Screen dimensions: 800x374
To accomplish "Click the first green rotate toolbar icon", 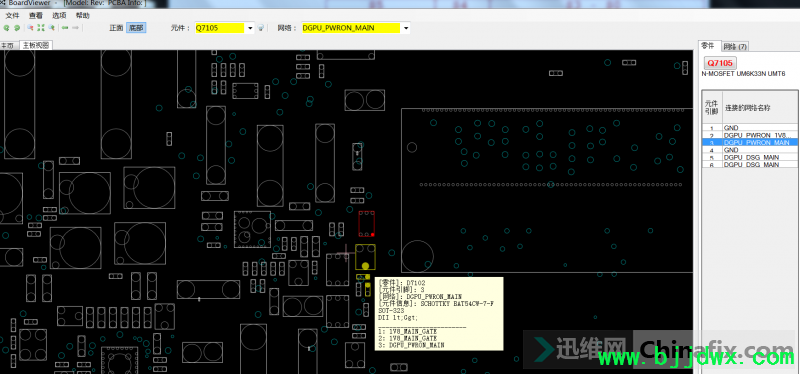I will pyautogui.click(x=7, y=28).
